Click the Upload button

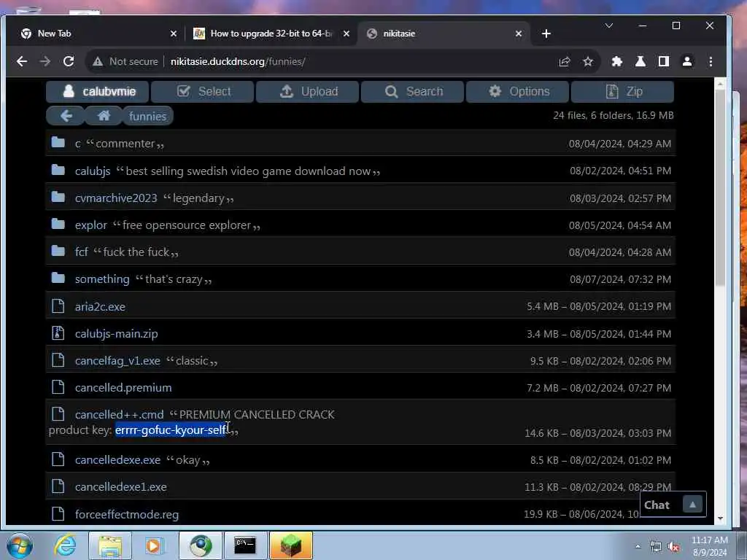click(x=307, y=91)
